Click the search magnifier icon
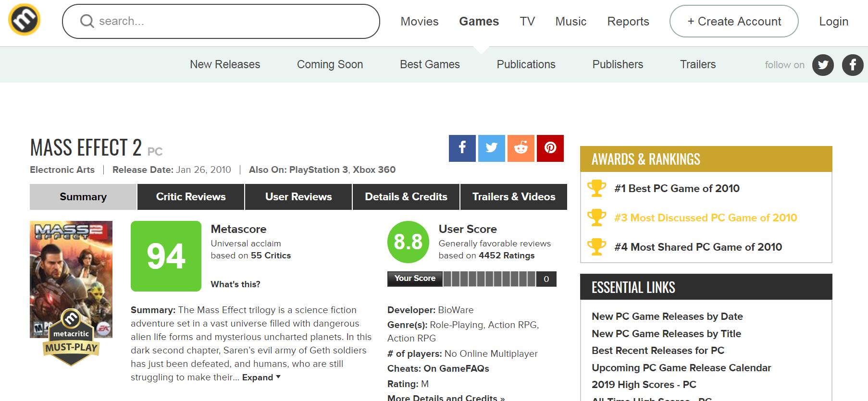The image size is (868, 401). click(87, 21)
